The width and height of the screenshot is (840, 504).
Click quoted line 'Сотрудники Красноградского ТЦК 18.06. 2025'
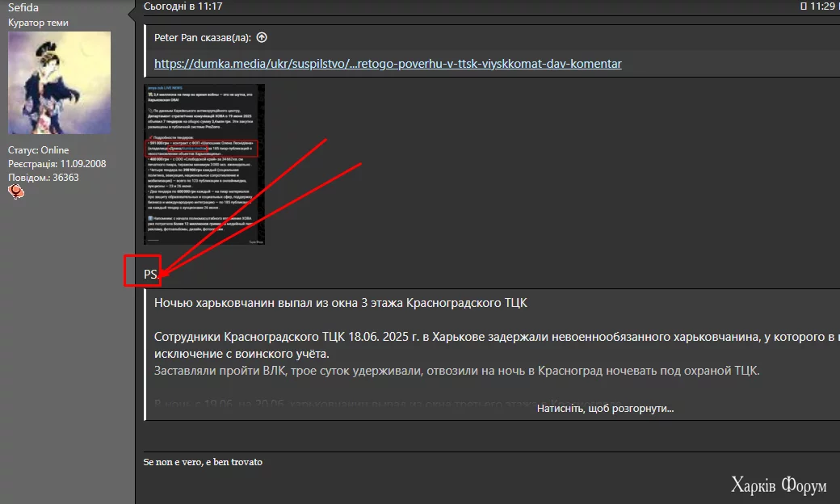point(498,337)
